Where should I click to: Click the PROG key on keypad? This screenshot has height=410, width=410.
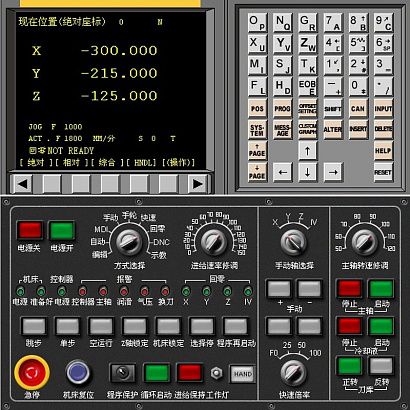(x=282, y=109)
